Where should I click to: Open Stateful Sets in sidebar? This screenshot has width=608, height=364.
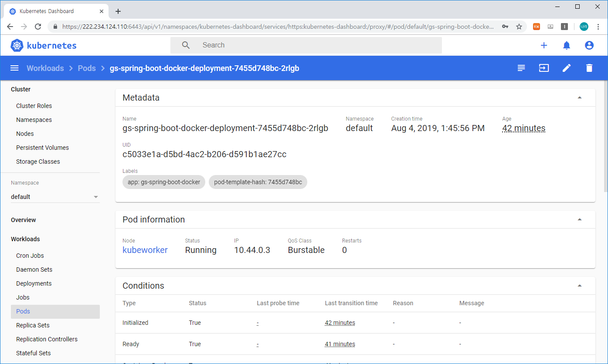click(34, 353)
